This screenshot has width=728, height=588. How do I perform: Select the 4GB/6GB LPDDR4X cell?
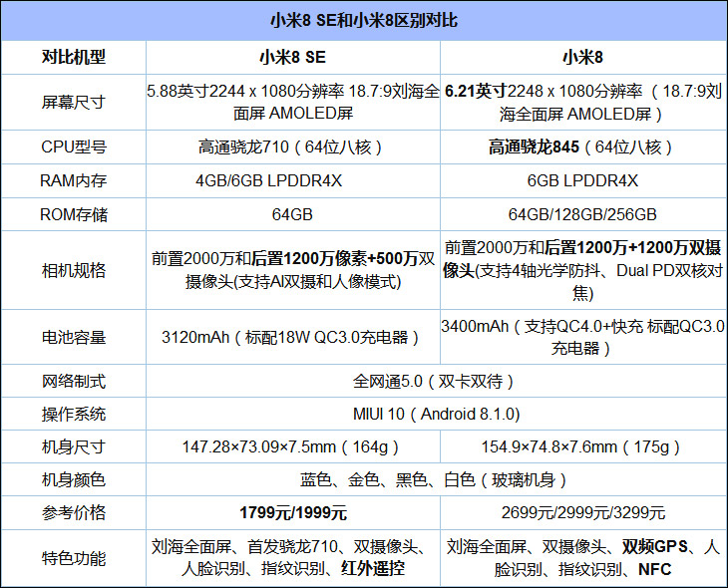(293, 180)
